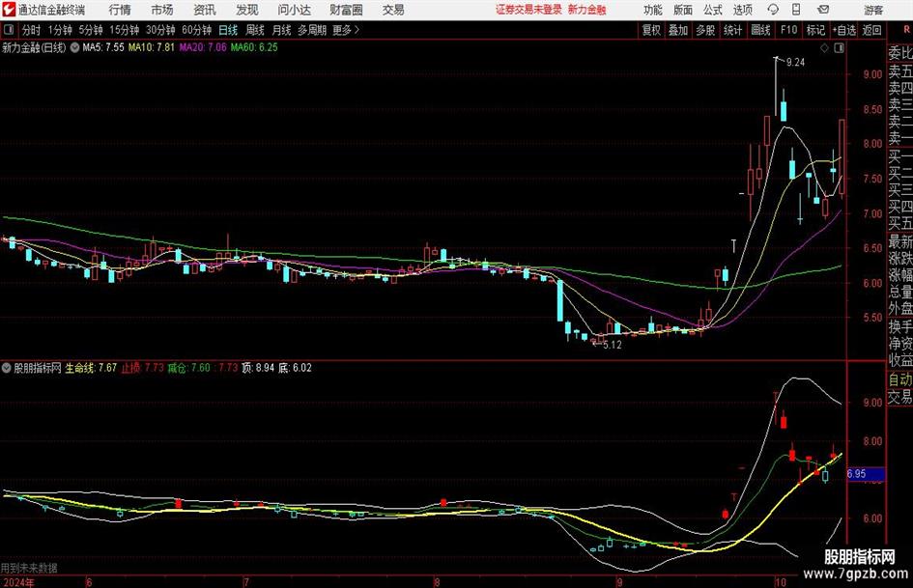Click the 2024年 timeline label
Image resolution: width=913 pixels, height=588 pixels.
click(18, 582)
